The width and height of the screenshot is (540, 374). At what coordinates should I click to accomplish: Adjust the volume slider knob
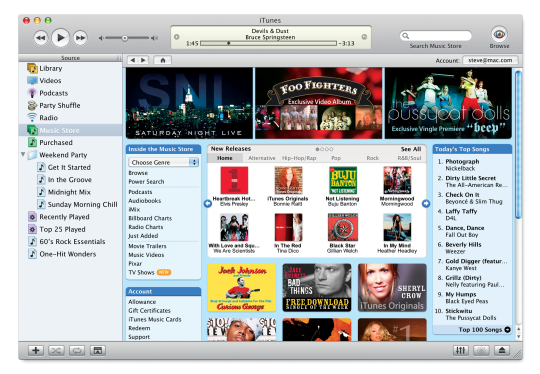pos(125,38)
